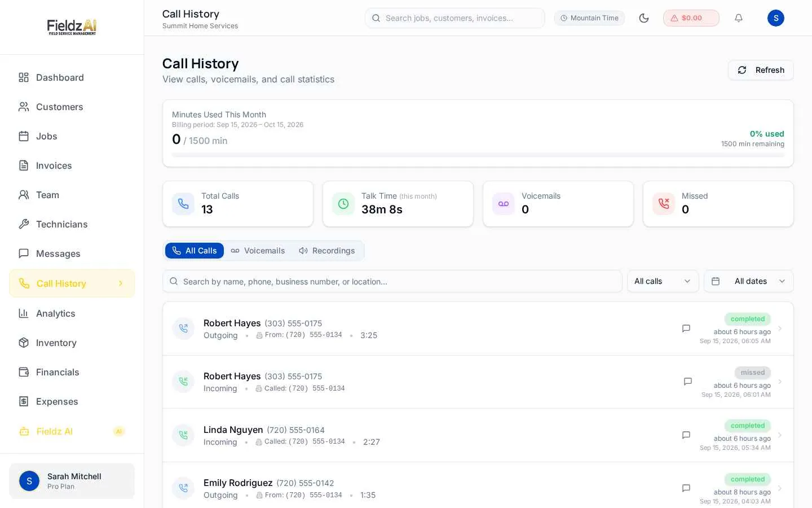Open Invoices section
Viewport: 812px width, 508px height.
coord(72,165)
